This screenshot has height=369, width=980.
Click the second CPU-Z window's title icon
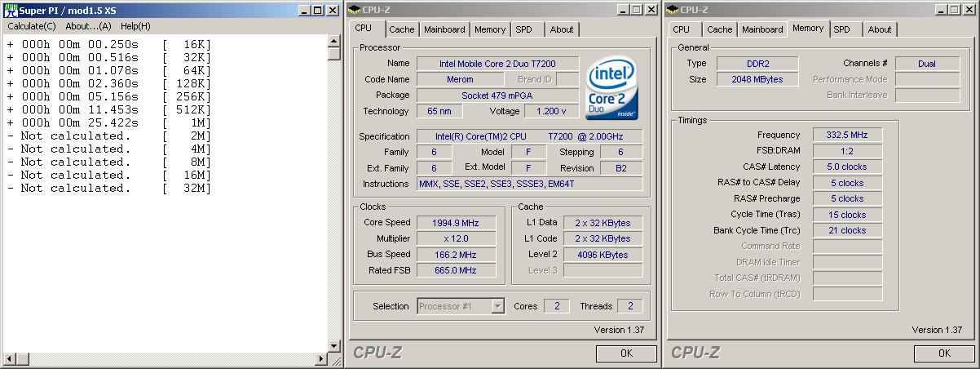click(x=673, y=10)
